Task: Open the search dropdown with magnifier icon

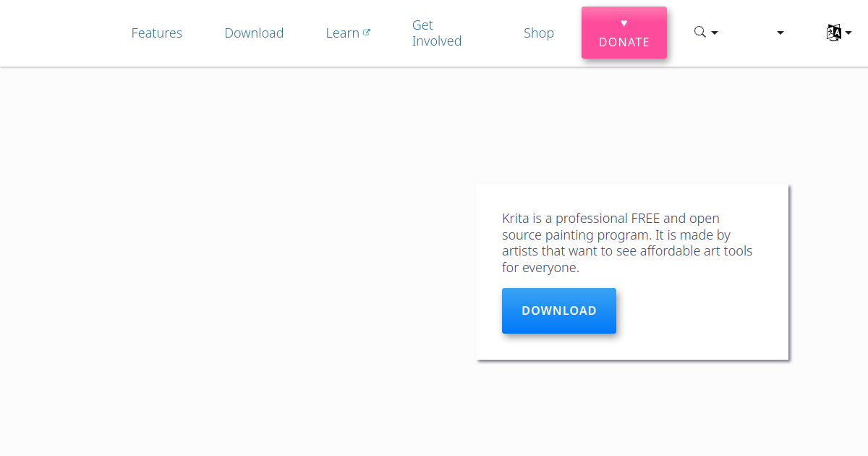Action: click(x=705, y=33)
